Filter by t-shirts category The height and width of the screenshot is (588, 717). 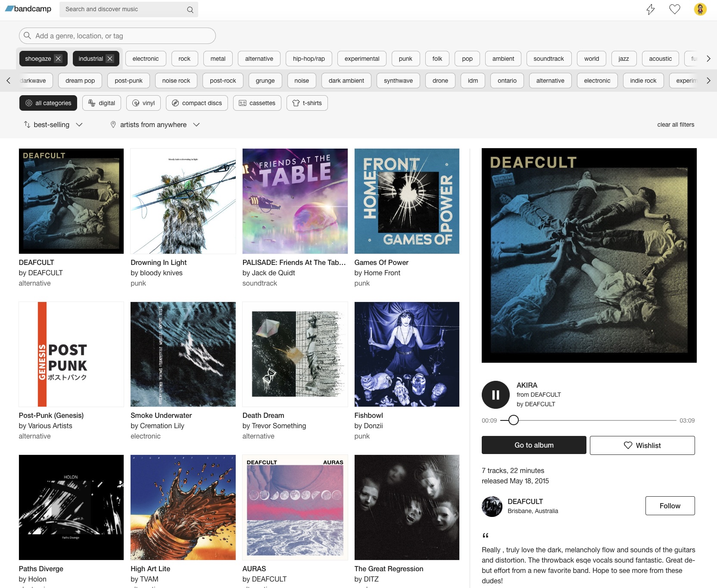pyautogui.click(x=307, y=103)
